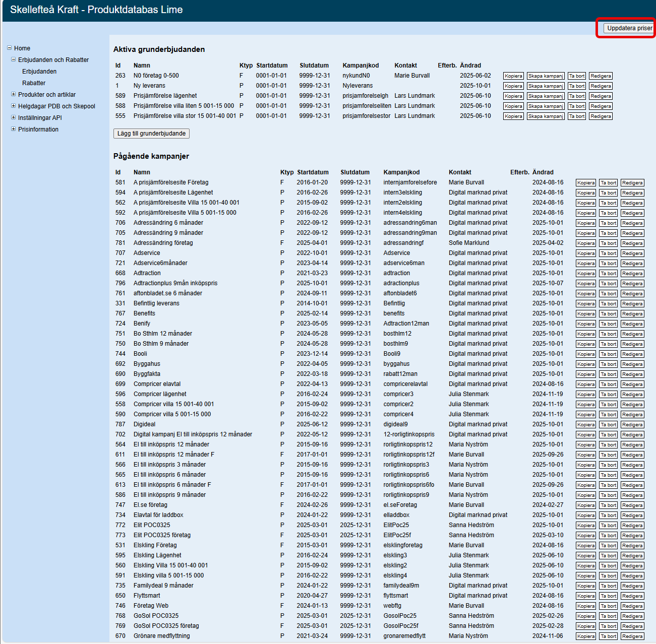Copy the Grönare medflyttning campaign

pos(585,636)
